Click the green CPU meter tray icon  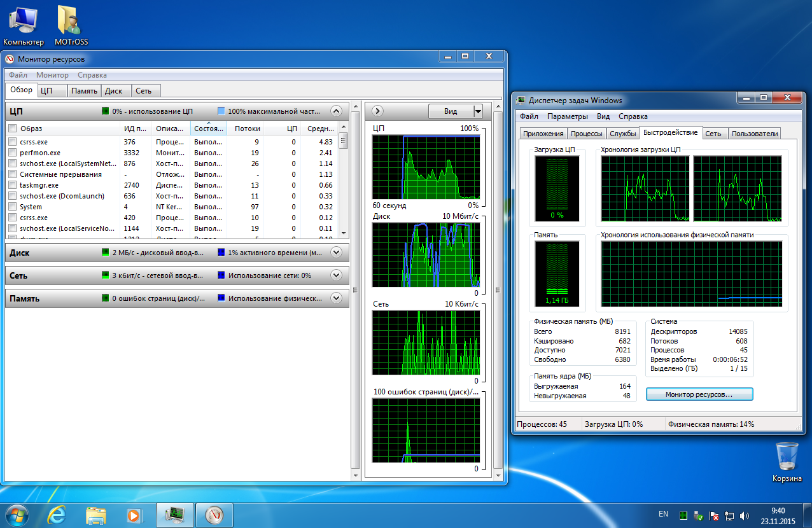coord(683,515)
